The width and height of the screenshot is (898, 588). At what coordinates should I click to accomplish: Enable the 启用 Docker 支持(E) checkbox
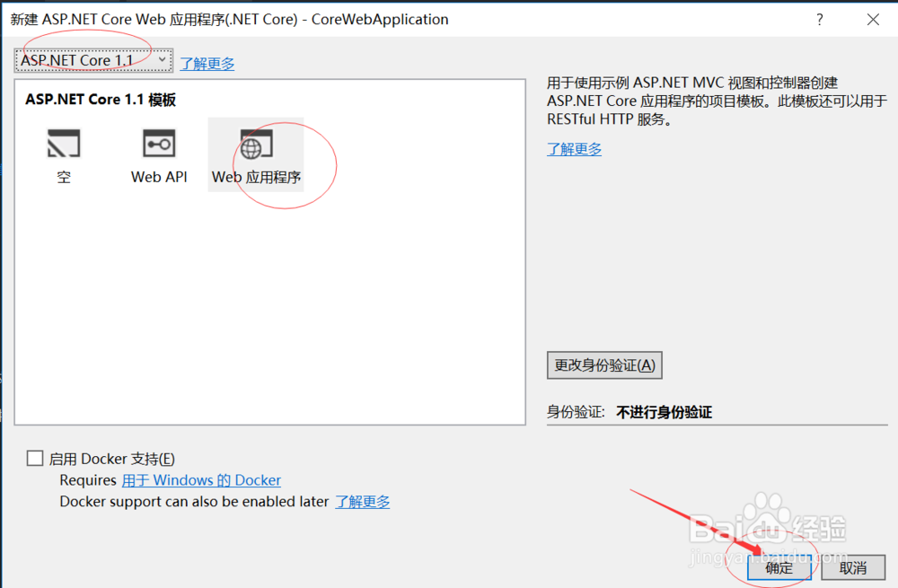(35, 458)
